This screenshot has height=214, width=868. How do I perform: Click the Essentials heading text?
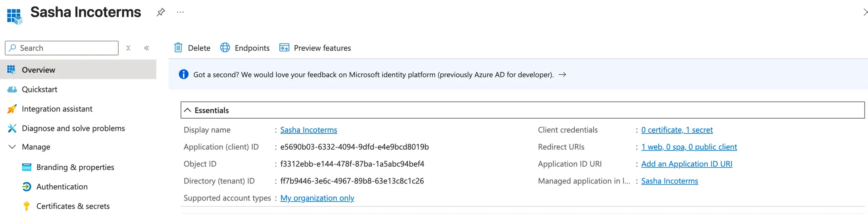point(211,110)
